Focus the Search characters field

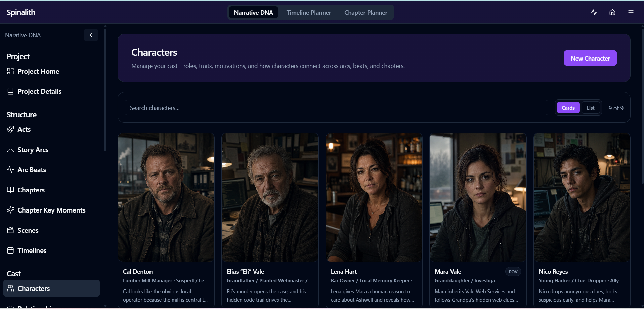click(x=336, y=108)
